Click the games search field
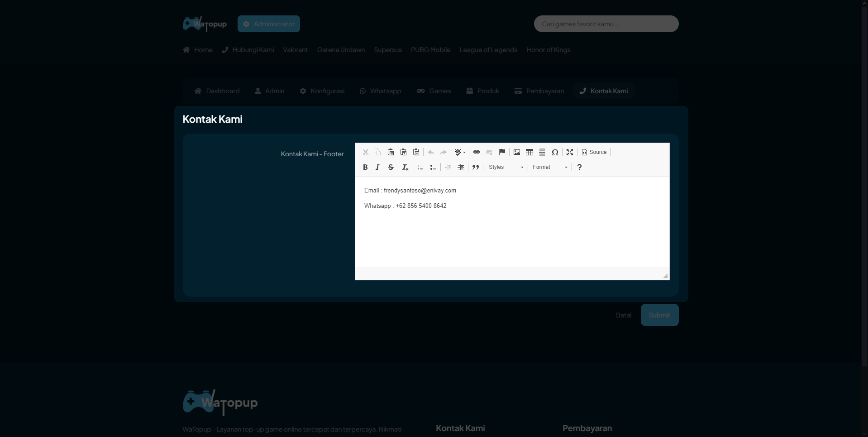The image size is (868, 437). click(606, 24)
